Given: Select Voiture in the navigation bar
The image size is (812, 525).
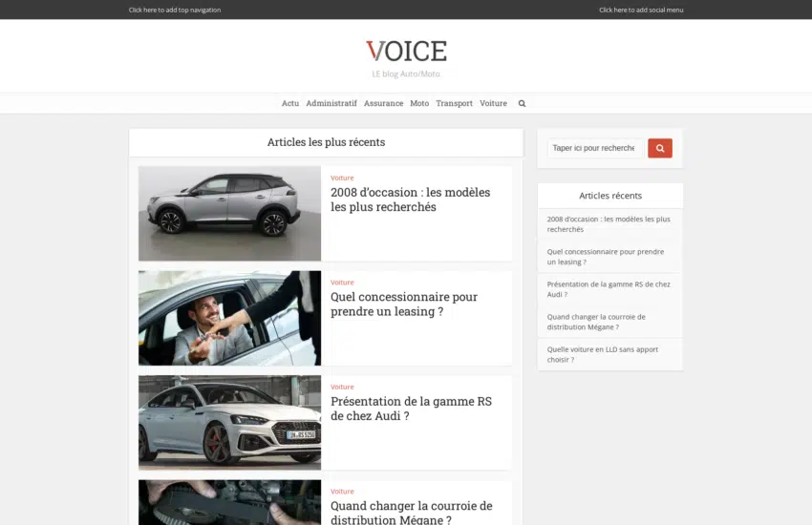Looking at the screenshot, I should (493, 103).
